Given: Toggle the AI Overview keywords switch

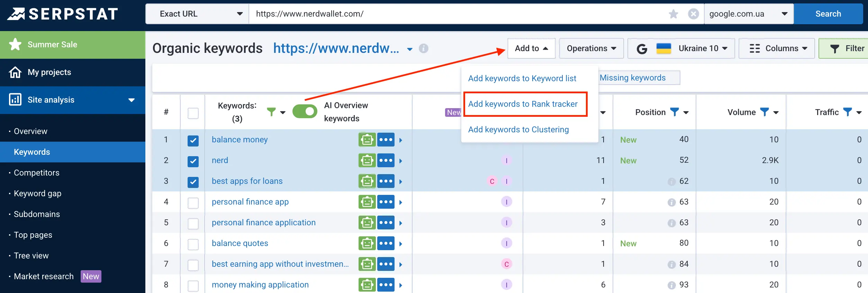Looking at the screenshot, I should point(305,112).
